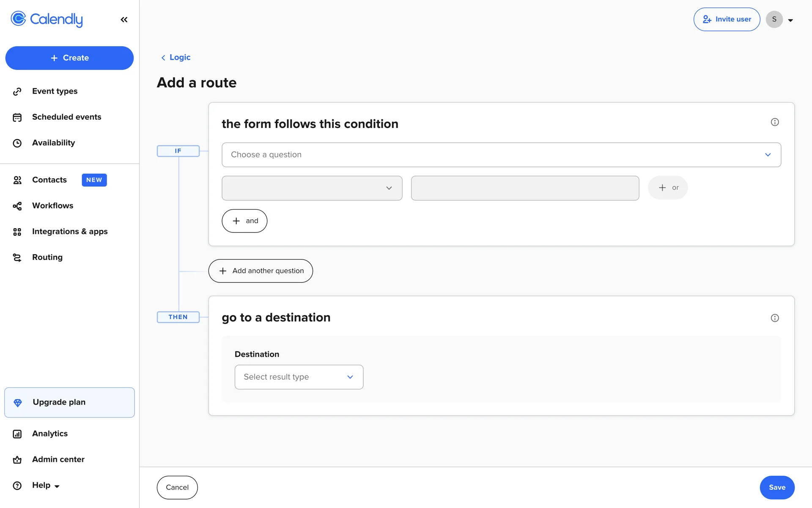Image resolution: width=812 pixels, height=508 pixels.
Task: Open Integrations & apps
Action: pos(70,232)
